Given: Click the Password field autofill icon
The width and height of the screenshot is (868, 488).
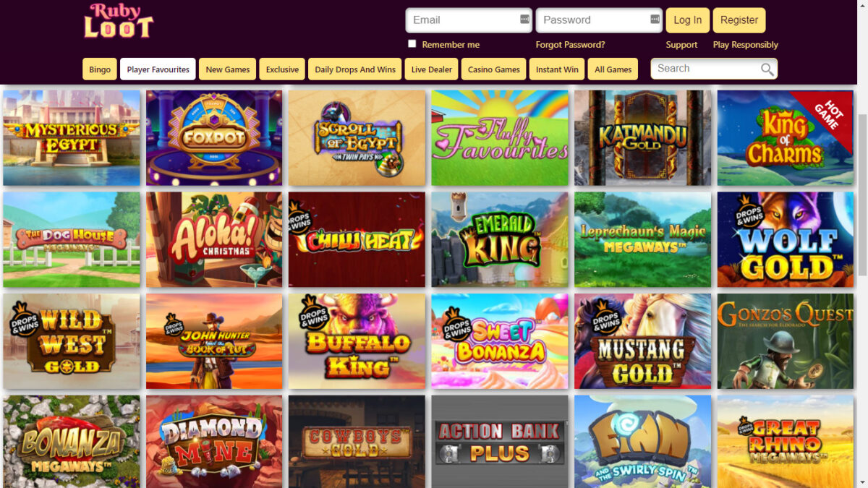Looking at the screenshot, I should pos(655,20).
